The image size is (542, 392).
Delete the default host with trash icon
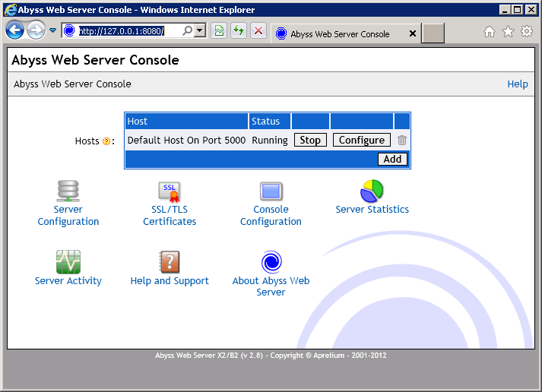401,141
